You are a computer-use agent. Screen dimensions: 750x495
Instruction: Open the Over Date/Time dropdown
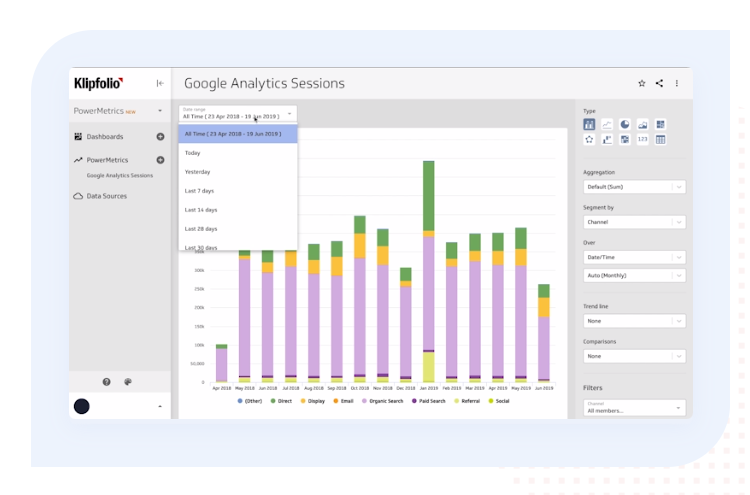click(634, 257)
